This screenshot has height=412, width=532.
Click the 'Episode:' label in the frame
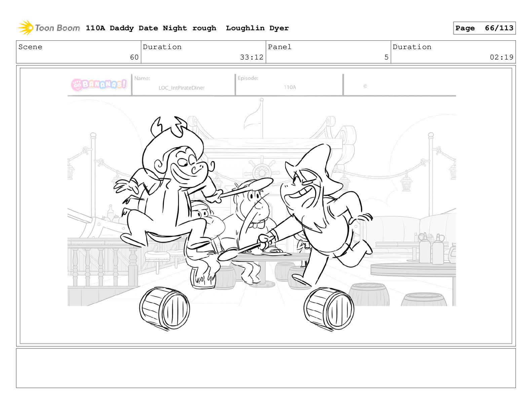[x=248, y=78]
